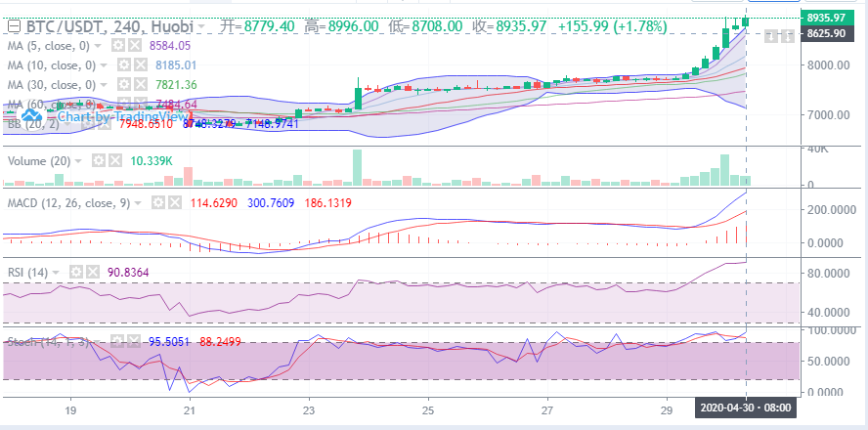Click the 114.6290 MACD histogram value
Screen dimensions: 868x430
(x=214, y=203)
